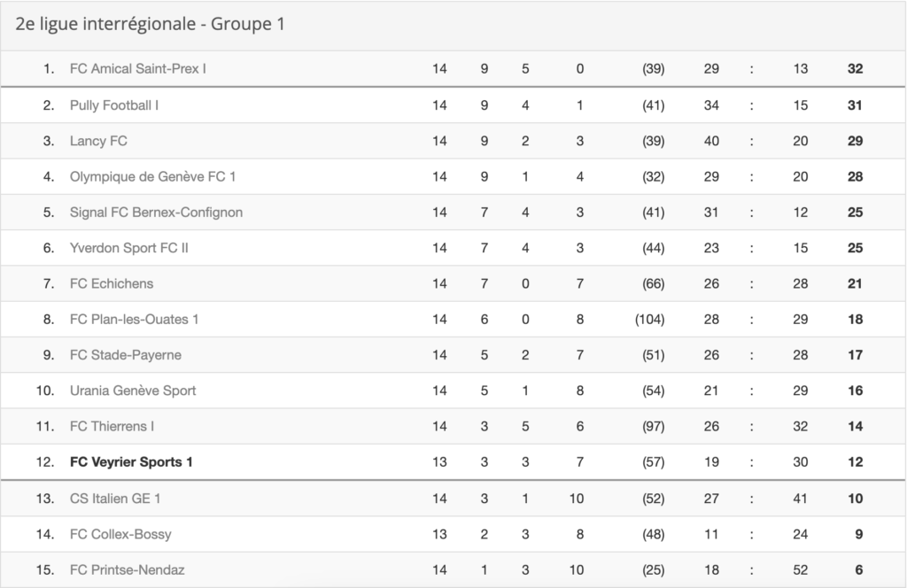The width and height of the screenshot is (907, 588).
Task: Select FC Plan-les-Ouates 1 in standings
Action: [135, 319]
